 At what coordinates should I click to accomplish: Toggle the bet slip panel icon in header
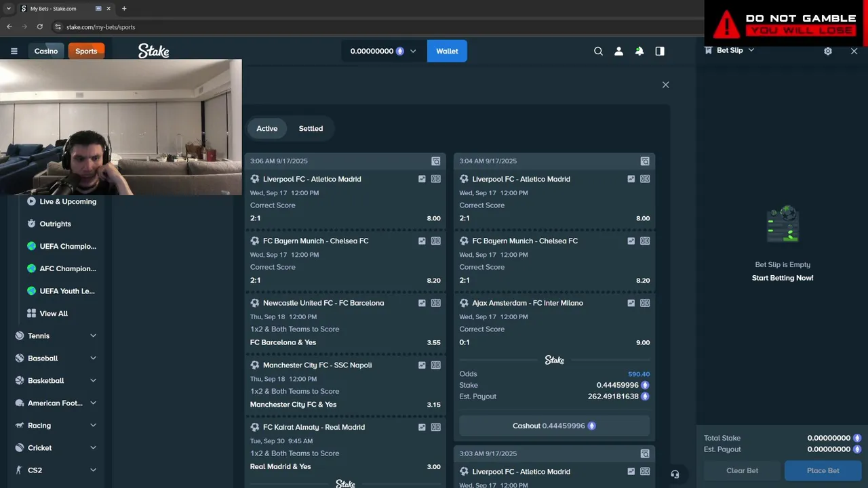[660, 51]
